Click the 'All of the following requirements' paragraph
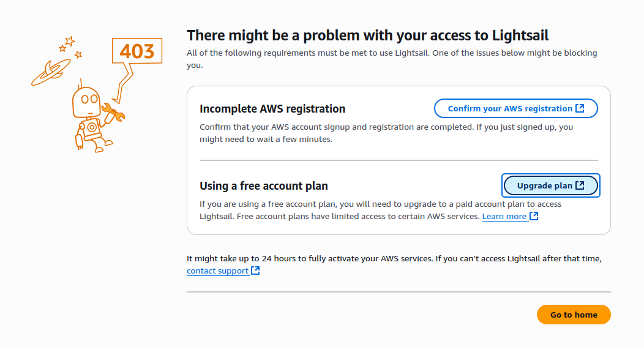The width and height of the screenshot is (644, 347). pos(392,59)
